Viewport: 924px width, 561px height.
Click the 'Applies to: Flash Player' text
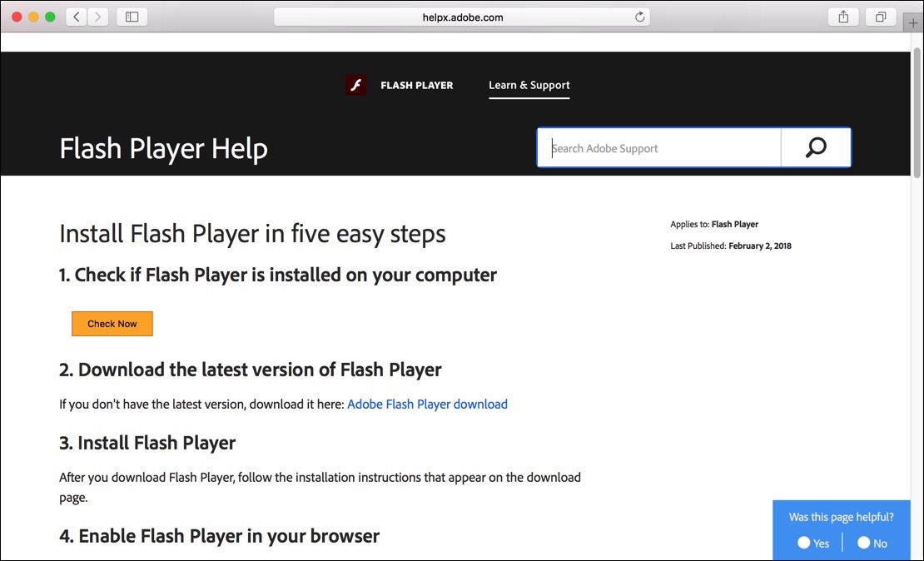click(x=714, y=224)
